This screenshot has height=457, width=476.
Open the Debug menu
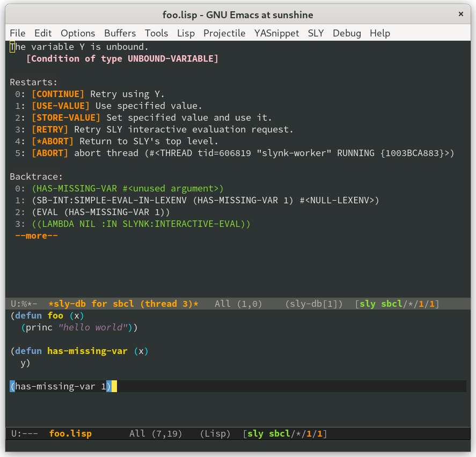pos(347,33)
